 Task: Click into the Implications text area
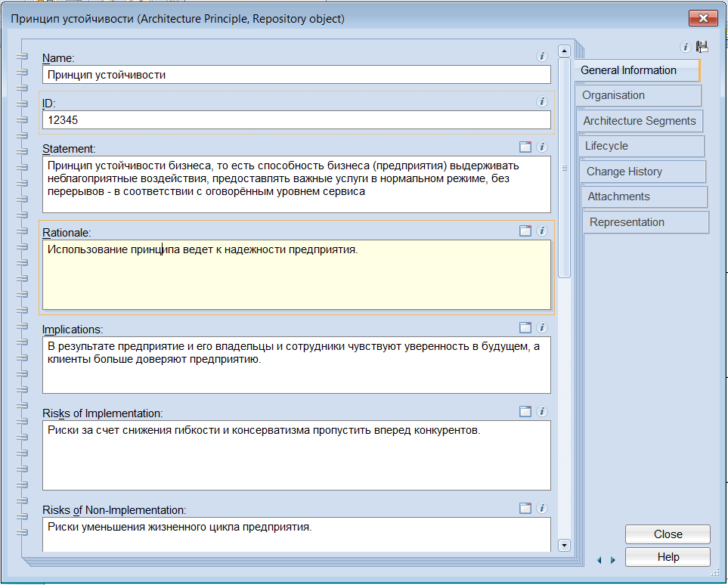coord(296,365)
